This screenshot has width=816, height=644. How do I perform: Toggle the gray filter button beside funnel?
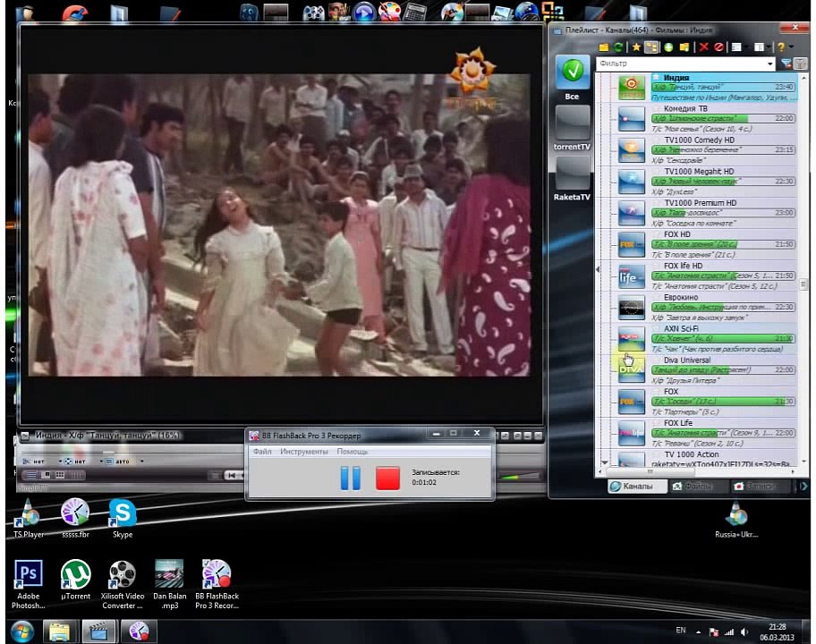point(801,64)
